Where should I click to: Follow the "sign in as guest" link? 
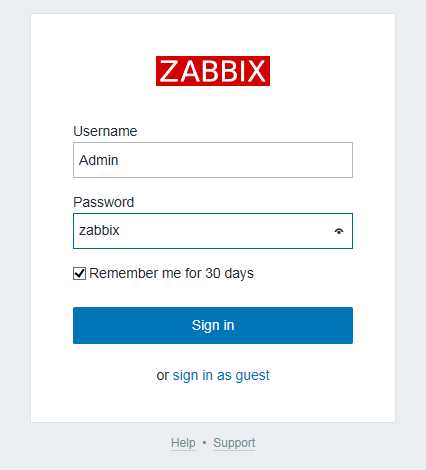pyautogui.click(x=221, y=375)
